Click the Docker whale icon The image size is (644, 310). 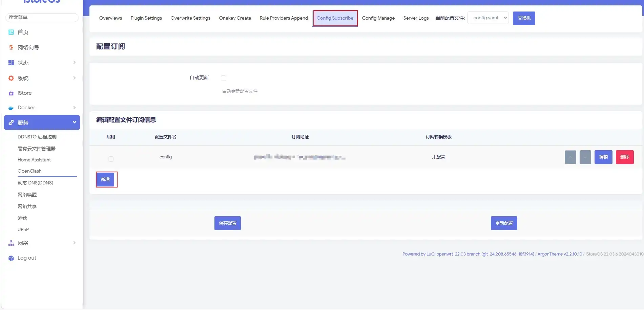pyautogui.click(x=11, y=108)
